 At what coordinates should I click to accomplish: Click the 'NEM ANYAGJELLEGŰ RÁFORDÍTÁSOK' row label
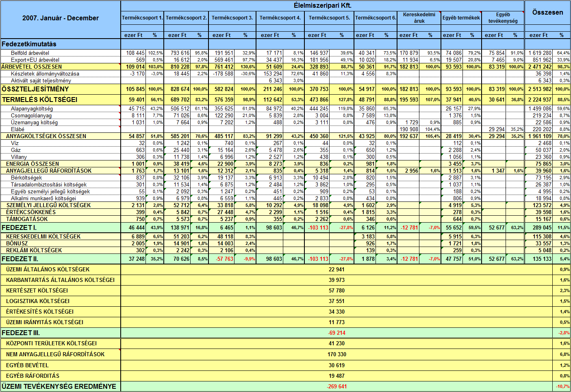55,354
